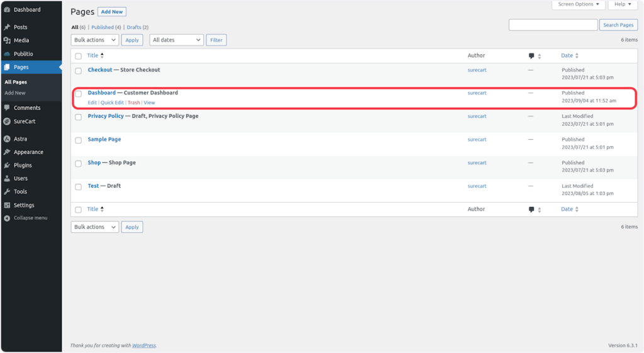Click the Posts pushpin icon in sidebar
This screenshot has width=644, height=353.
7,27
